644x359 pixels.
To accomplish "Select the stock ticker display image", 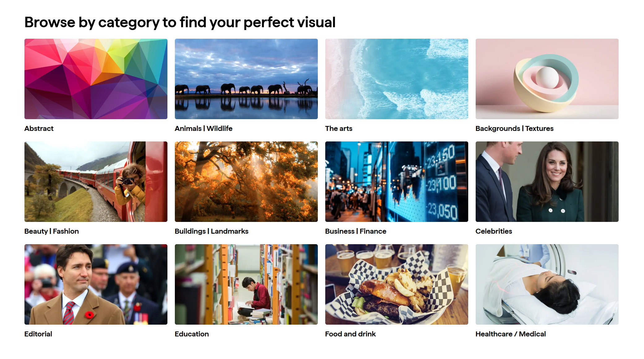I will coord(396,181).
